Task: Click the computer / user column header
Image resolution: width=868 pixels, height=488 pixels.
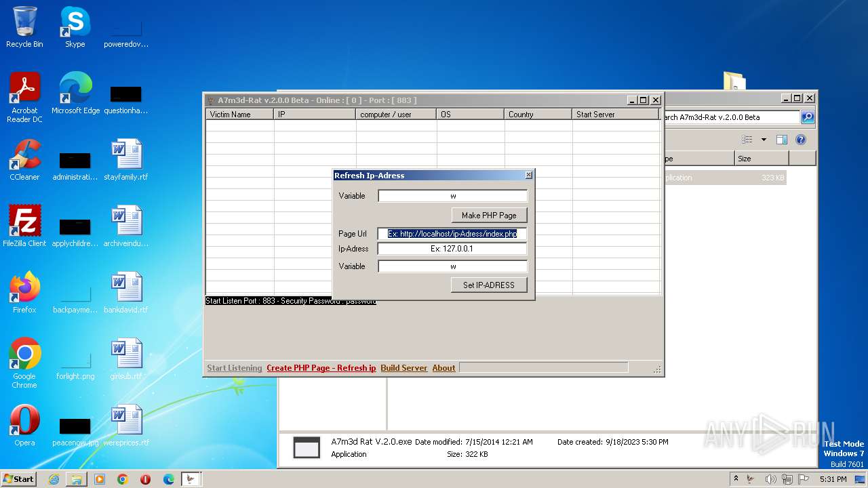Action: (x=396, y=115)
